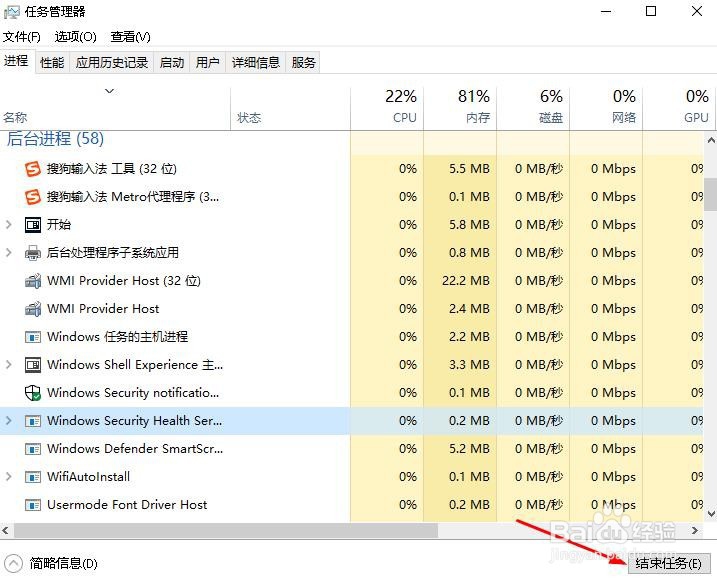Click the 5.8 MB memory value

point(469,225)
